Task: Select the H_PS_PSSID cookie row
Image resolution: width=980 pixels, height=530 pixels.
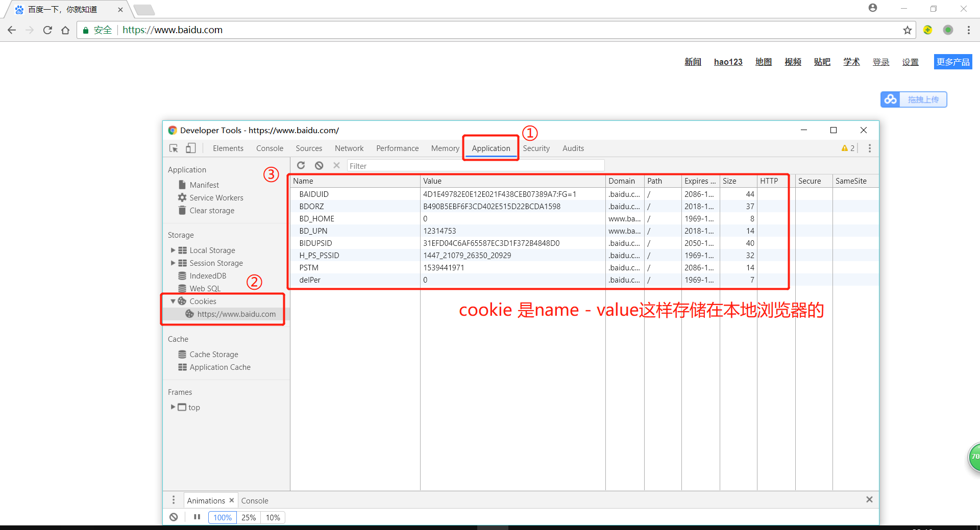Action: coord(584,255)
